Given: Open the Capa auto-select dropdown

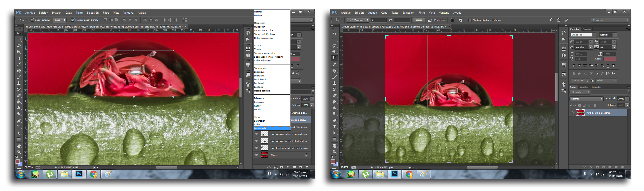Looking at the screenshot, I should coord(60,20).
